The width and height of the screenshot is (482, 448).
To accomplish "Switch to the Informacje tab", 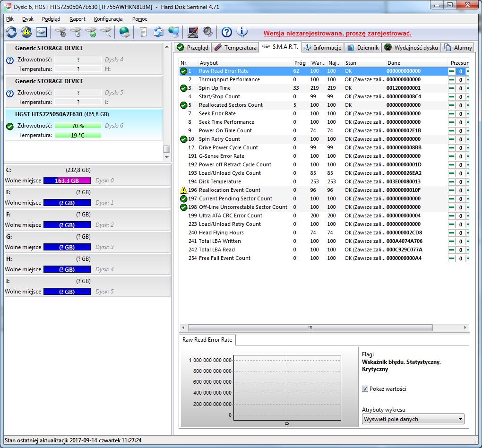I will click(323, 47).
